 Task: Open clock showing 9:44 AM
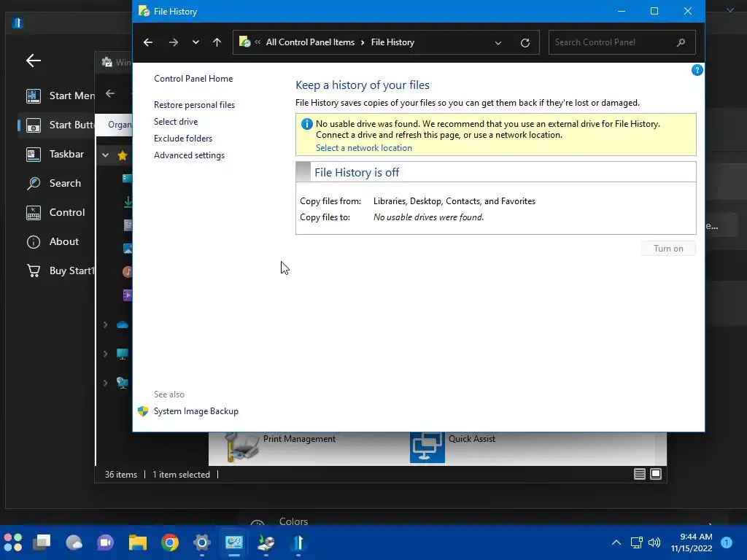pos(692,542)
